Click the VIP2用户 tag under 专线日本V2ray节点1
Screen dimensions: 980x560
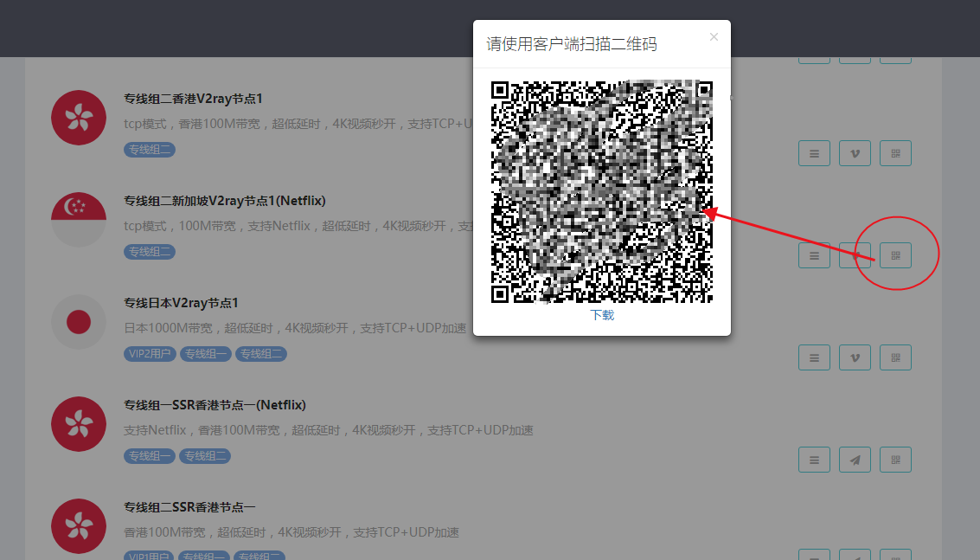(x=150, y=353)
